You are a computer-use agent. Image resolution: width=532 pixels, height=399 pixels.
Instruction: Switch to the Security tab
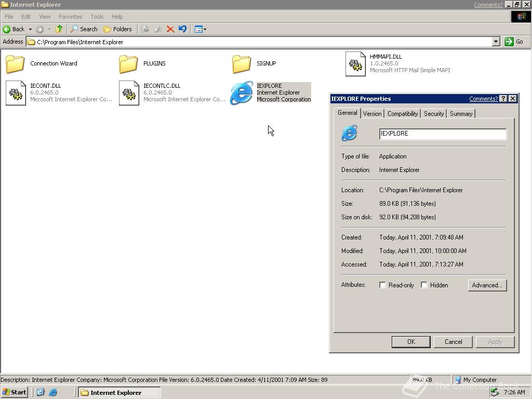coord(434,114)
